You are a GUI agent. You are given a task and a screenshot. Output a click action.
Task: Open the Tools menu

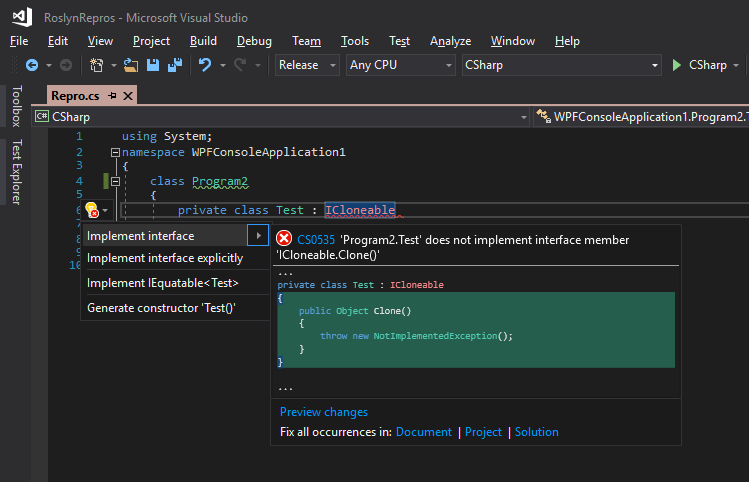pos(355,41)
